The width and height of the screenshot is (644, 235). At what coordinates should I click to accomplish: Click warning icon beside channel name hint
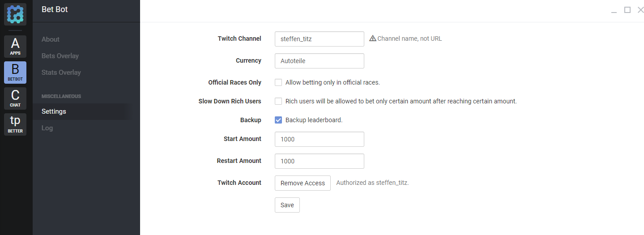pyautogui.click(x=373, y=38)
